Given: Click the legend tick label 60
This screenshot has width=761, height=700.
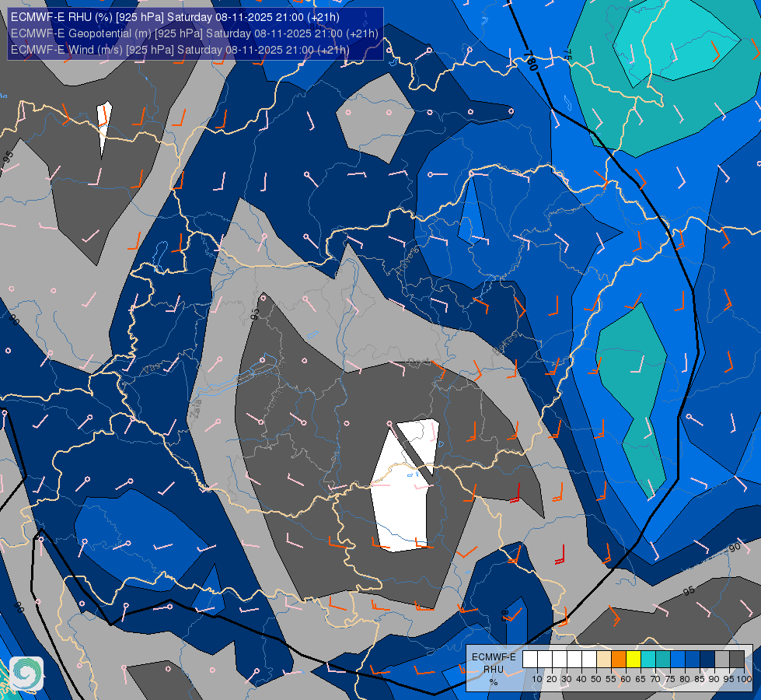Looking at the screenshot, I should 626,679.
